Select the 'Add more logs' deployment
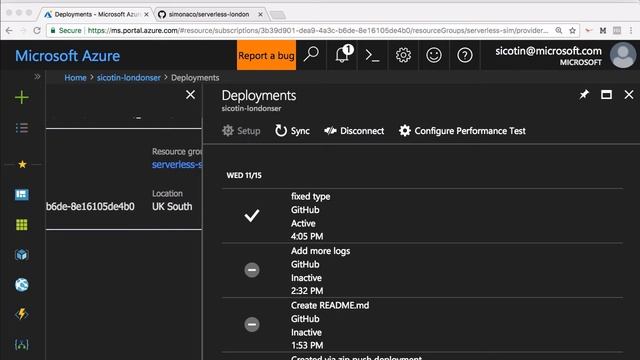Viewport: 640px width, 360px height. click(x=422, y=270)
